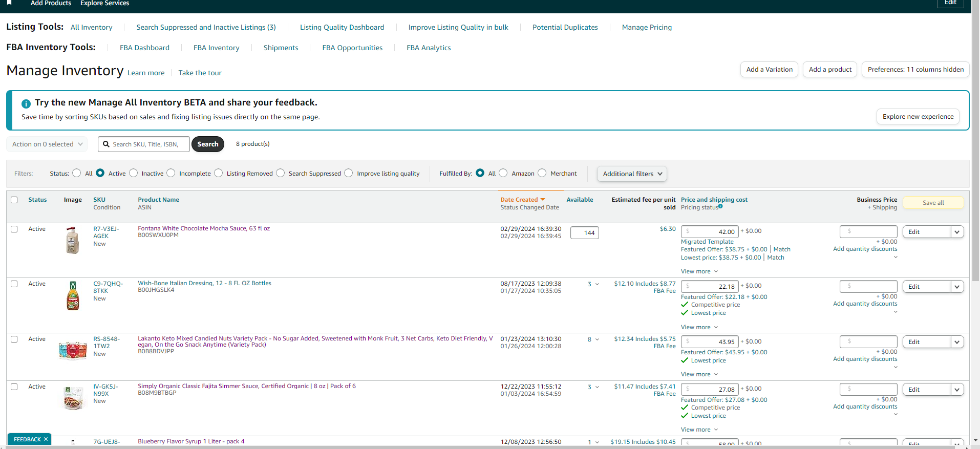Open the Action on 0 selected dropdown
This screenshot has width=980, height=449.
pos(47,144)
